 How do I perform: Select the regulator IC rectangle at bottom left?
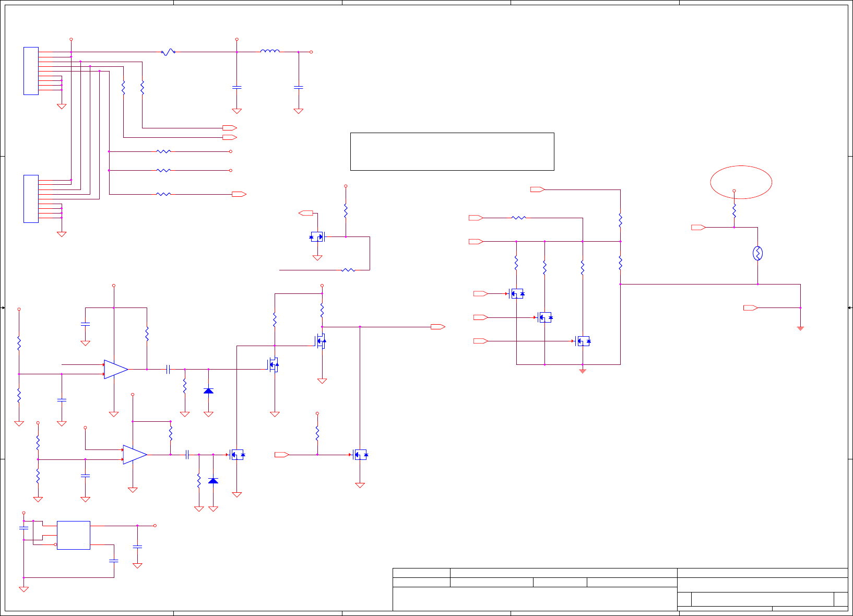pyautogui.click(x=74, y=535)
